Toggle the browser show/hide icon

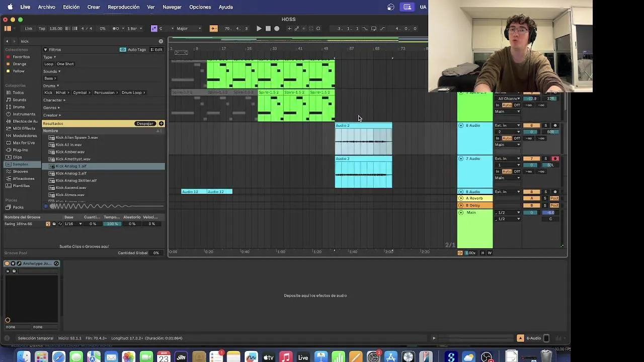coord(8,29)
